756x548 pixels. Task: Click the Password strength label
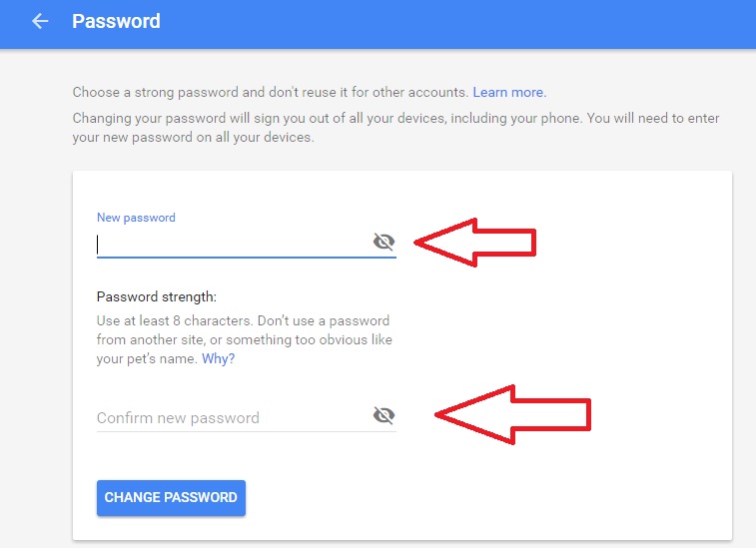157,296
